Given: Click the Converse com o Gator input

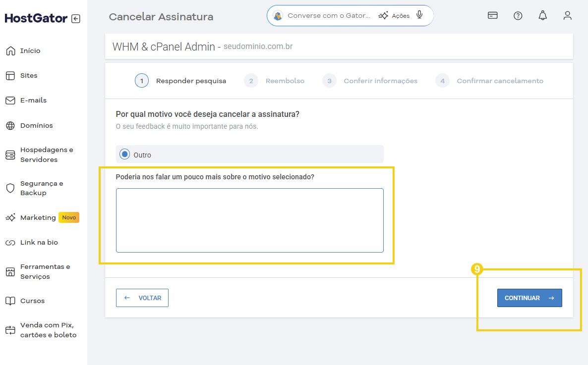Looking at the screenshot, I should (x=328, y=15).
